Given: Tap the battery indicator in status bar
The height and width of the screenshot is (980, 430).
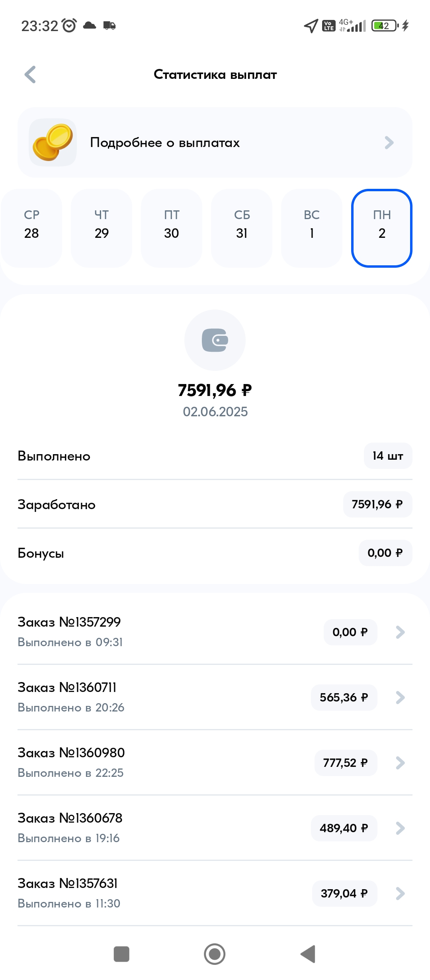Looking at the screenshot, I should (x=385, y=26).
